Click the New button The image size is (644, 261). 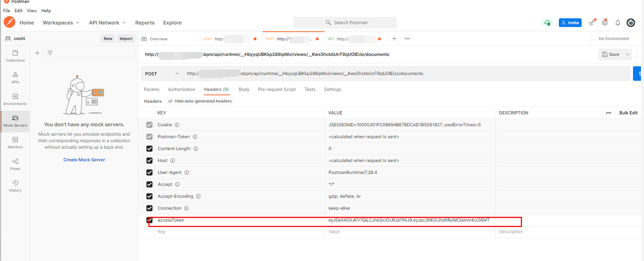108,39
